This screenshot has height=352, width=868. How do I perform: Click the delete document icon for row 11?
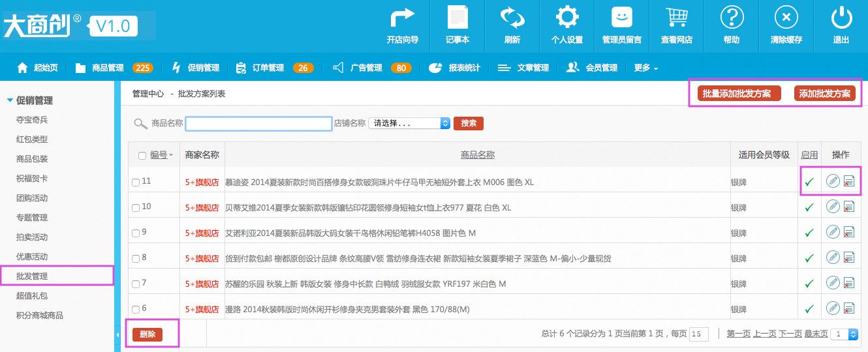[849, 181]
